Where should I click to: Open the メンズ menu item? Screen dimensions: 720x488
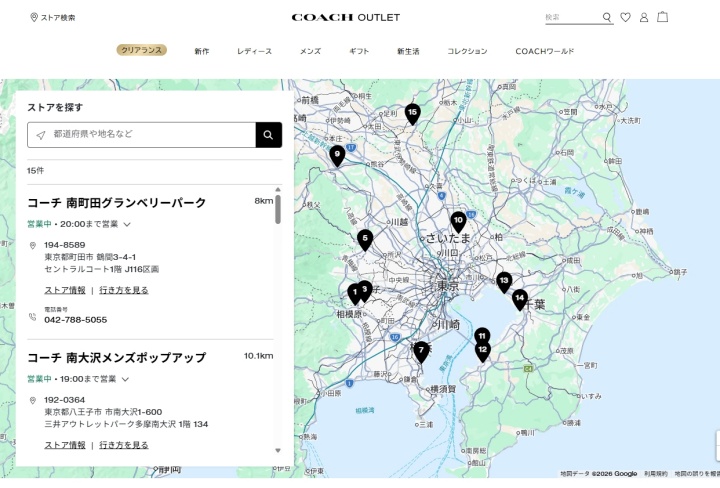[310, 51]
